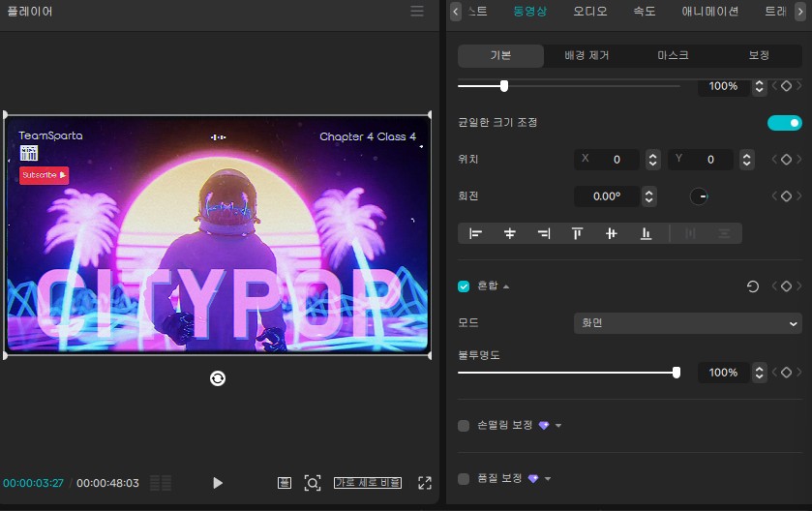The width and height of the screenshot is (812, 511).
Task: Open the zoom-to-fit preview icon
Action: coord(313,483)
